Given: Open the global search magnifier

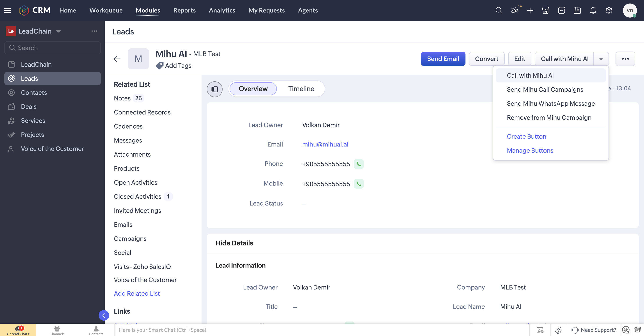Looking at the screenshot, I should pyautogui.click(x=499, y=10).
